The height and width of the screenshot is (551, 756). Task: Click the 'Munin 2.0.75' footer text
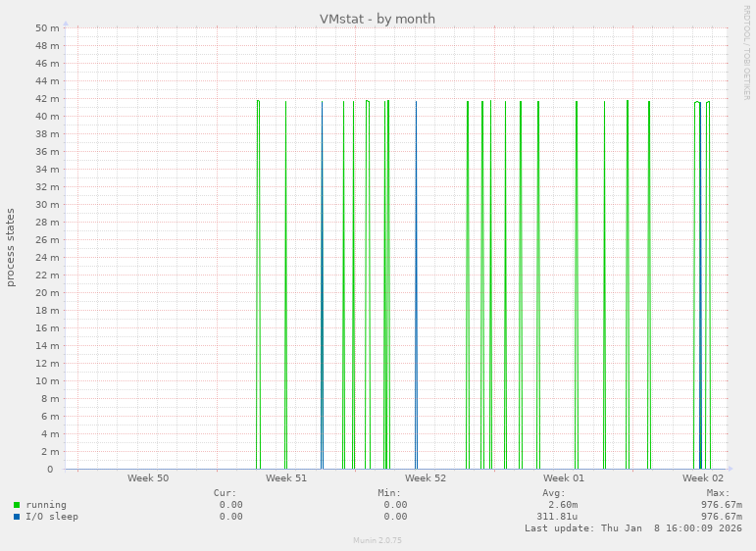(378, 540)
